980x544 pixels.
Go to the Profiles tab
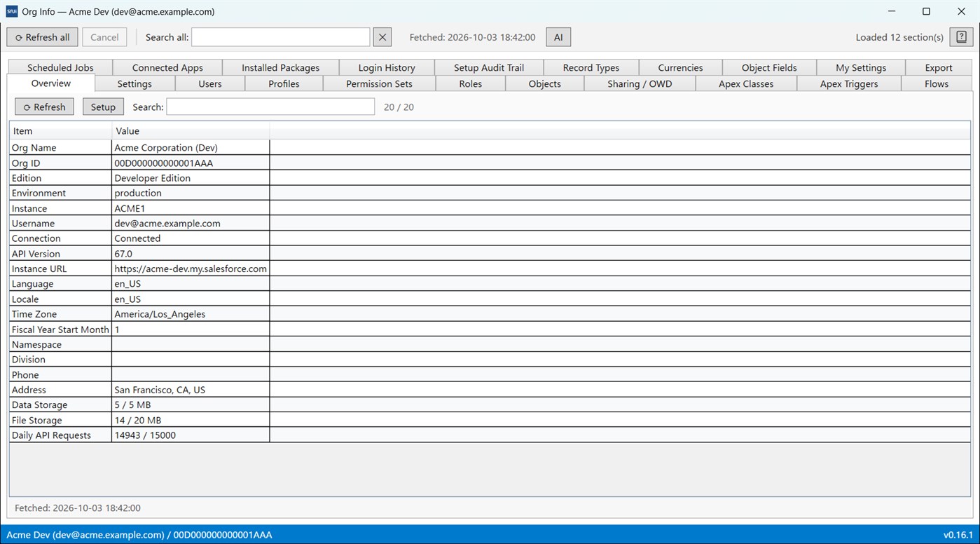284,83
